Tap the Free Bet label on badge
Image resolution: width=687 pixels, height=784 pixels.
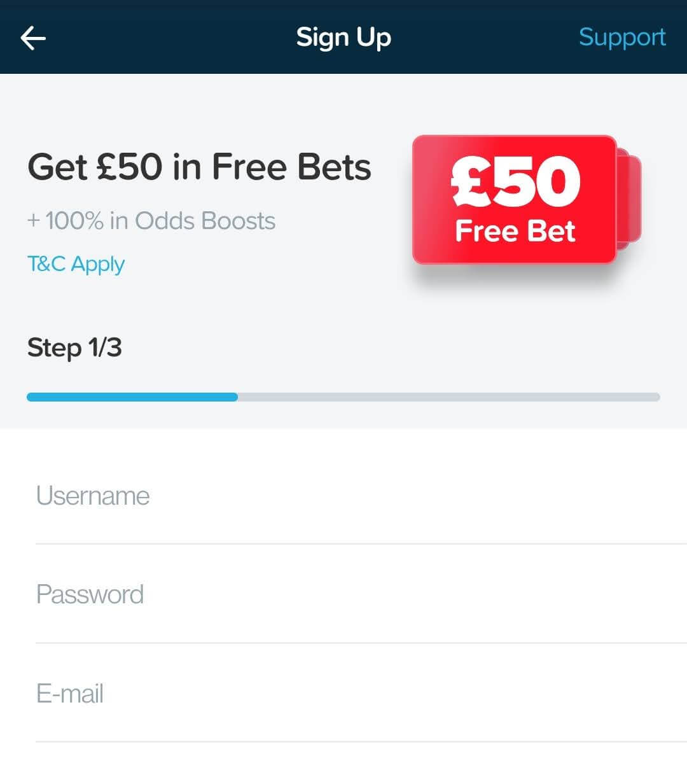tap(515, 230)
